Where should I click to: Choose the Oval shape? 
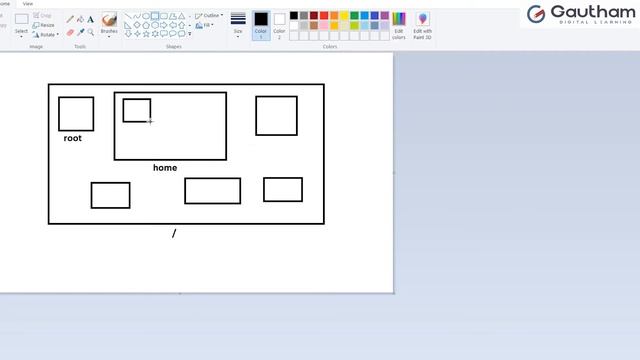pos(146,16)
